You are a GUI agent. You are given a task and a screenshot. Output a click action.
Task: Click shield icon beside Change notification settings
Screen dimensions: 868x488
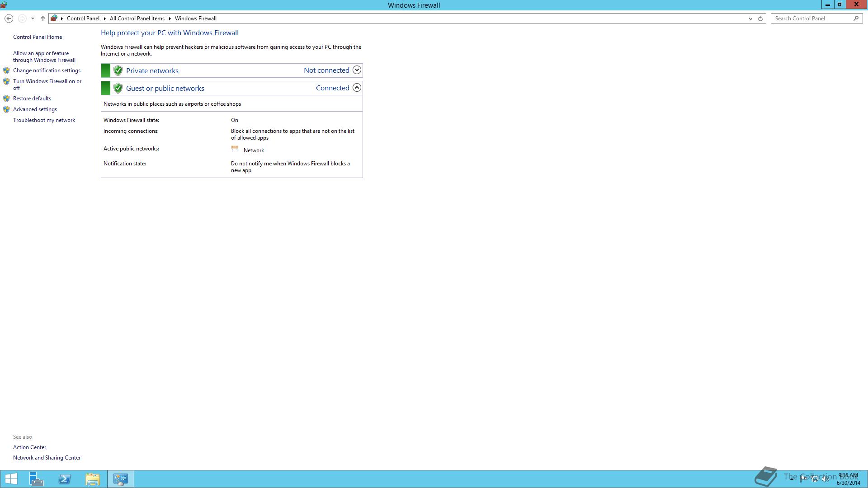tap(6, 70)
